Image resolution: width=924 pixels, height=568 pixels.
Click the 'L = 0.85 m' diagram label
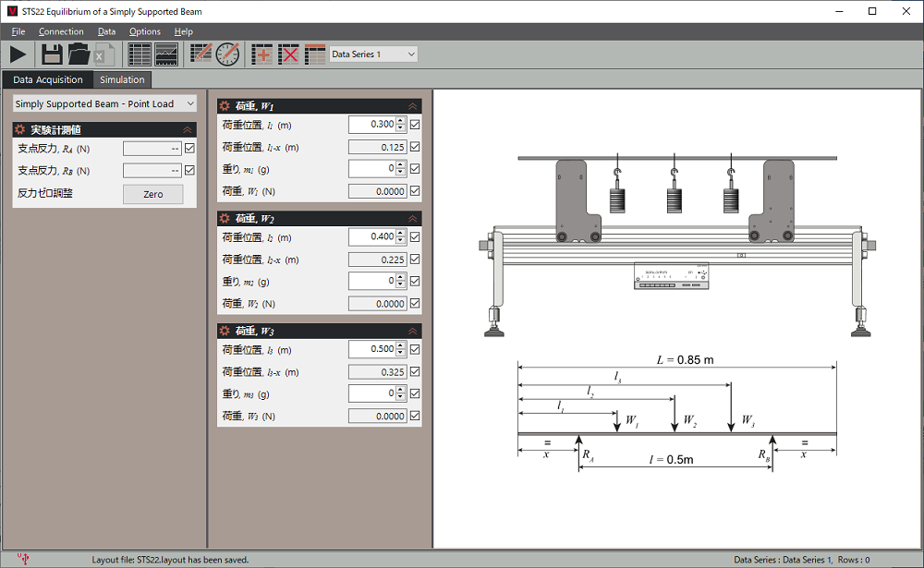(x=686, y=360)
